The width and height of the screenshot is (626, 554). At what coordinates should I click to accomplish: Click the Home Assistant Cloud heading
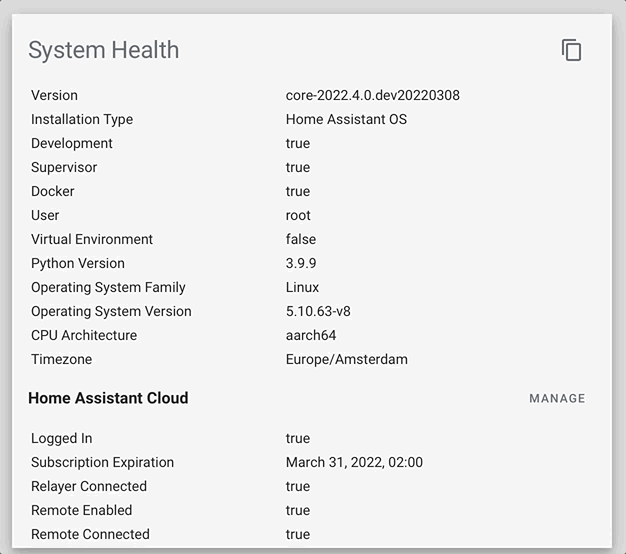(x=108, y=398)
